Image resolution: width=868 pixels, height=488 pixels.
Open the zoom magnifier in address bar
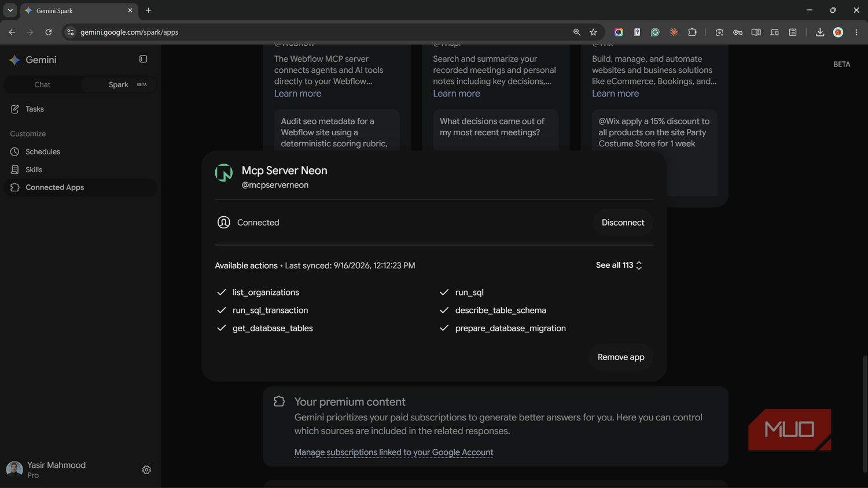tap(577, 32)
